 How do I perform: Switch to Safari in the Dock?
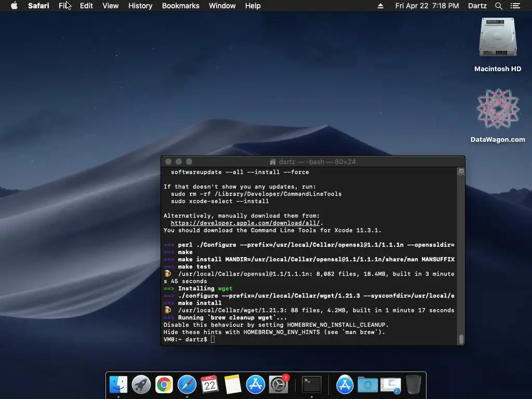[x=187, y=385]
